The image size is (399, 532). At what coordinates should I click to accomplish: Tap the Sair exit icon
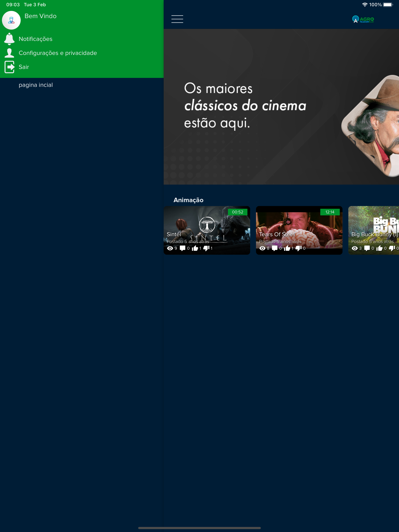click(9, 67)
